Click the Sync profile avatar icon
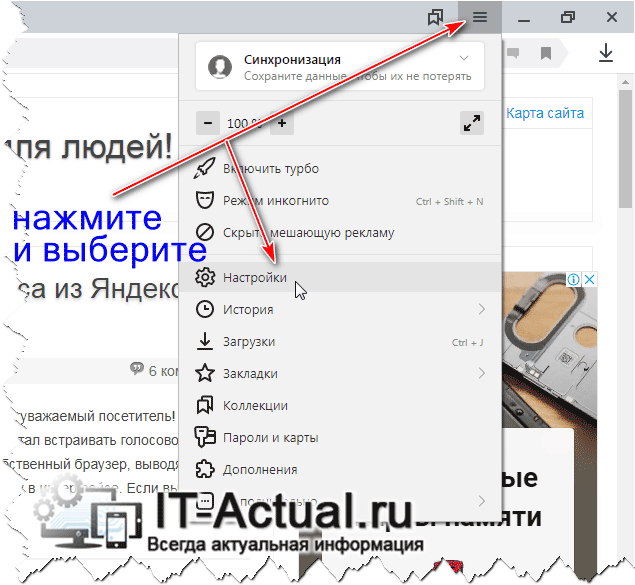 [x=219, y=66]
